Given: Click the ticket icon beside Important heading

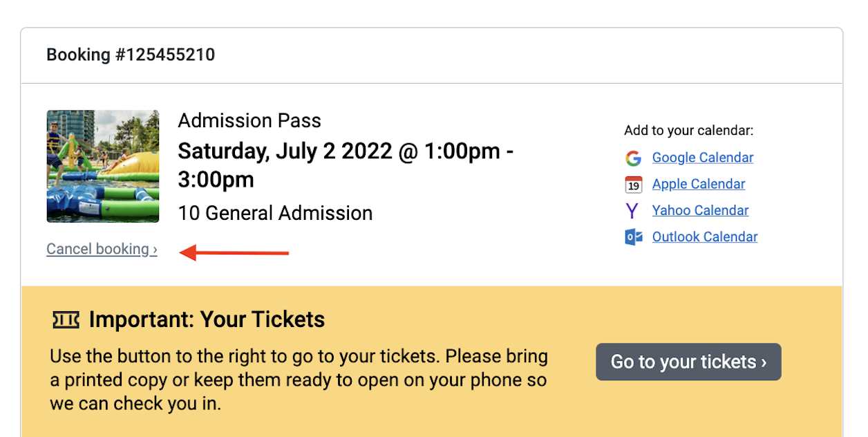Looking at the screenshot, I should 66,319.
